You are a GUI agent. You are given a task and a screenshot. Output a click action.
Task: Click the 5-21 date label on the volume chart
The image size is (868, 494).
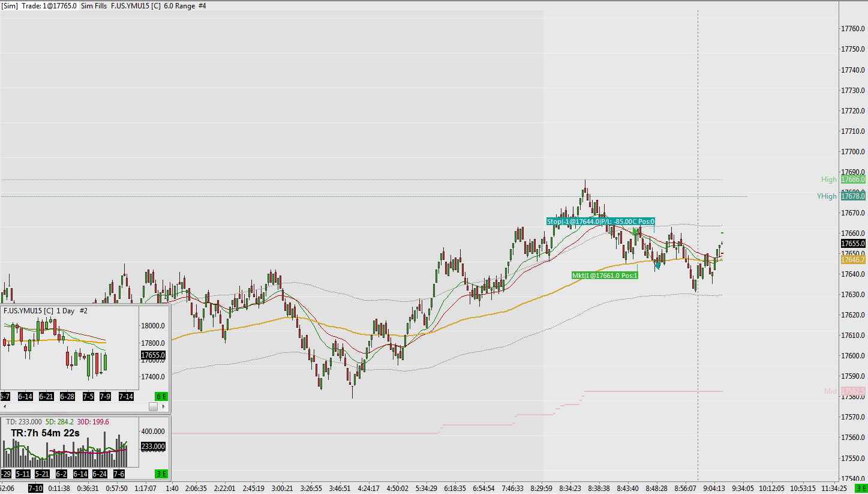pyautogui.click(x=43, y=474)
